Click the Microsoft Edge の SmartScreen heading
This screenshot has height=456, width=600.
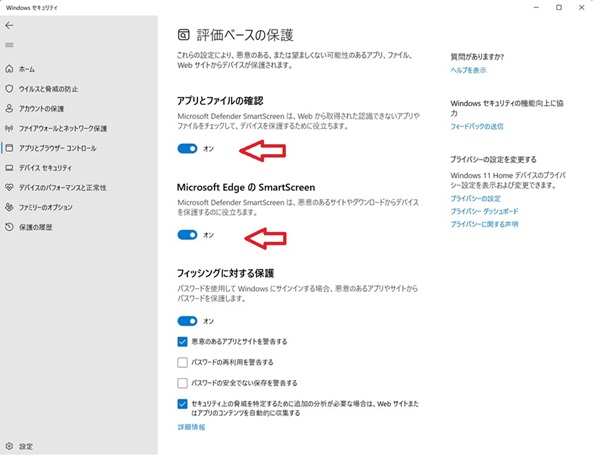246,187
